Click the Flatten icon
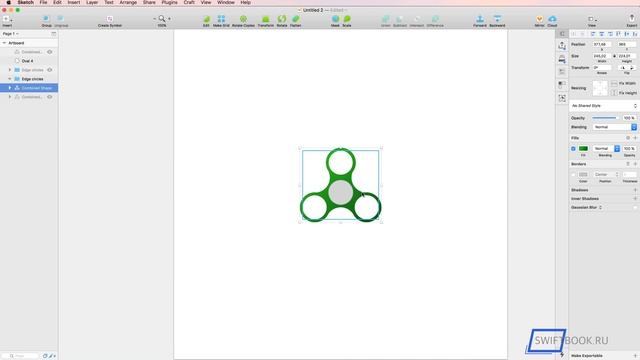This screenshot has height=360, width=640. 296,19
